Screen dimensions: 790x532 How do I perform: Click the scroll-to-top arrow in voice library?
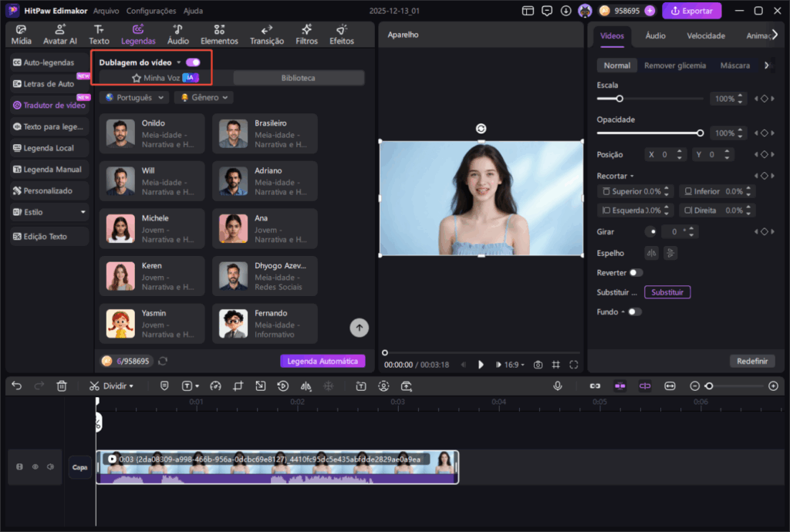point(359,328)
